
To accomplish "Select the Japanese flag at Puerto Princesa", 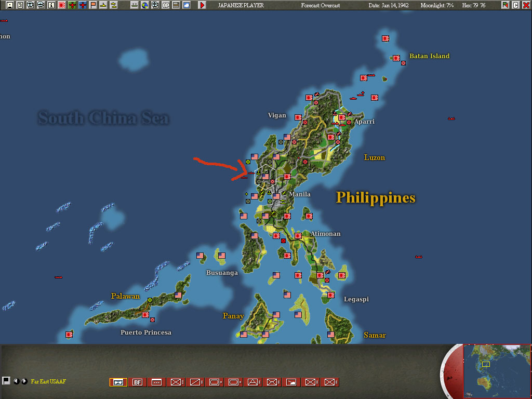I will (x=145, y=315).
